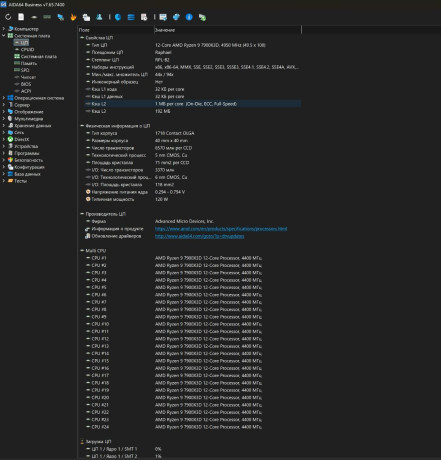Launch the stability test flame icon

pyautogui.click(x=73, y=17)
